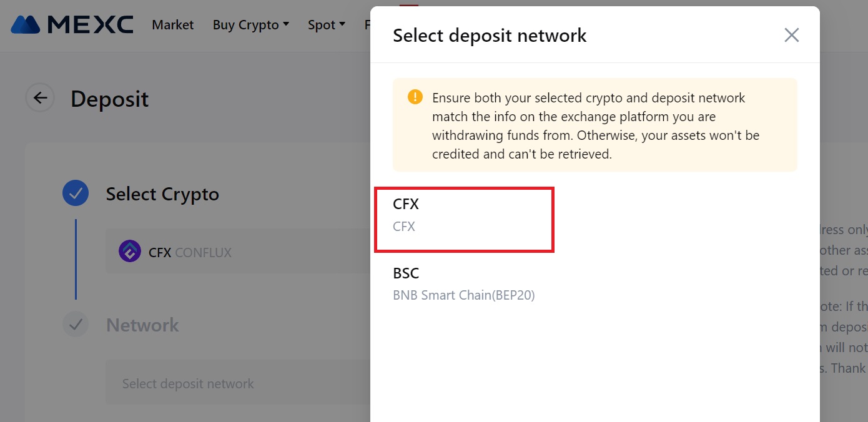The width and height of the screenshot is (868, 422).
Task: Click the purple CFX Conflux coin icon
Action: click(x=129, y=251)
